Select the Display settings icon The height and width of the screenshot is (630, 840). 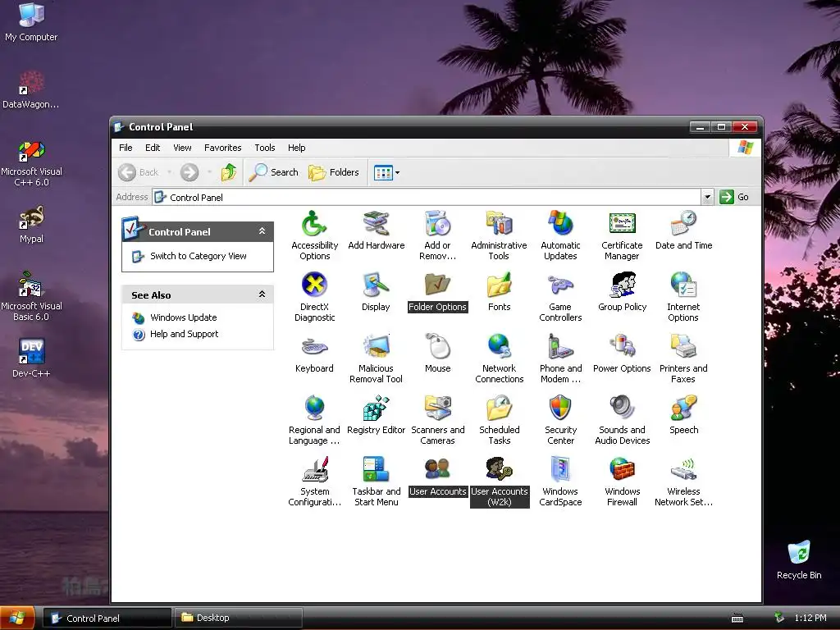coord(376,292)
